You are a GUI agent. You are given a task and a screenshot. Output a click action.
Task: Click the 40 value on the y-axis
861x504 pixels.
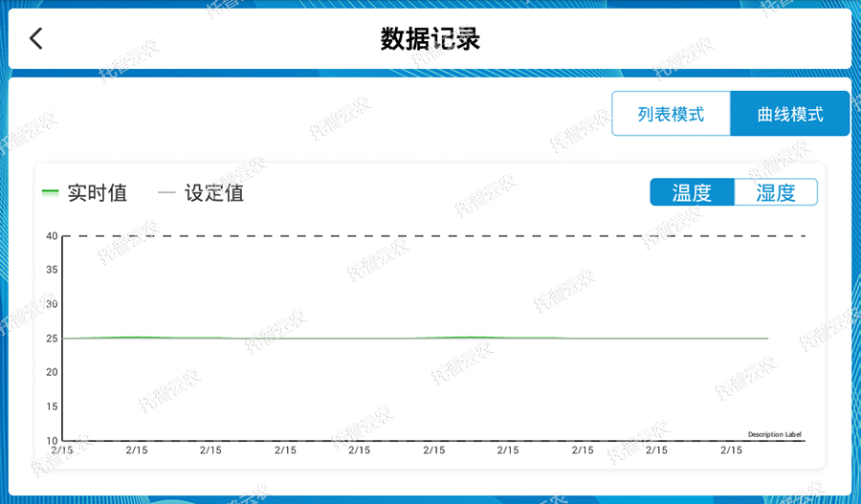(53, 236)
